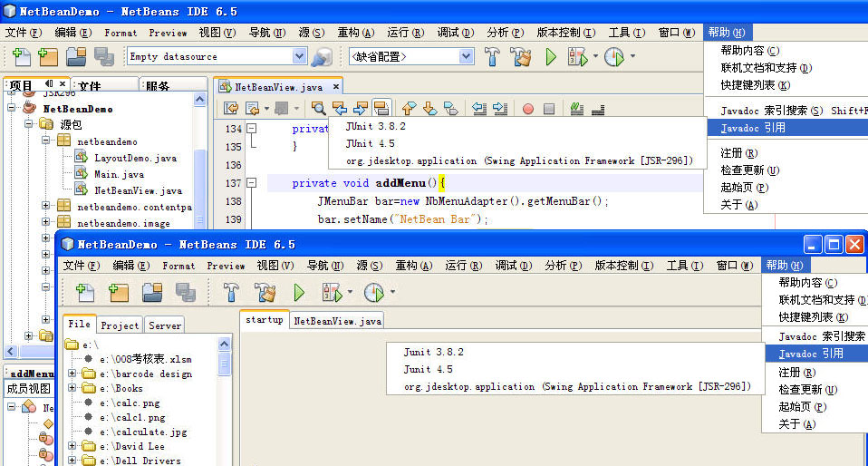868x466 pixels.
Task: Expand the e:\David Lee folder node
Action: (x=72, y=445)
